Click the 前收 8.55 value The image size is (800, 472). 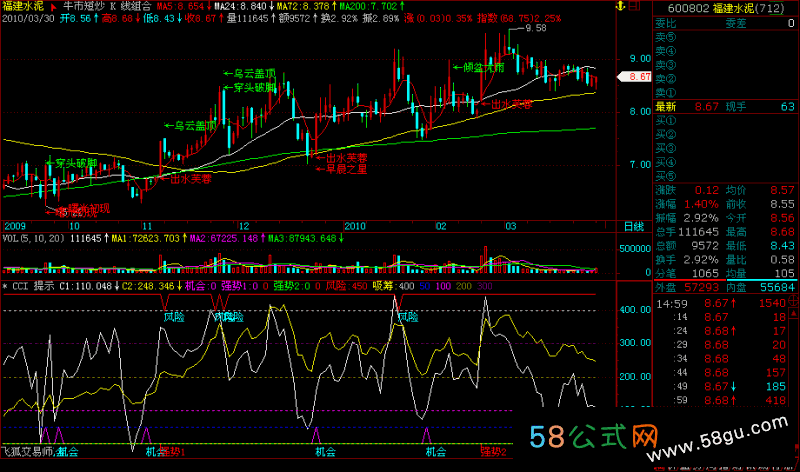[x=783, y=204]
